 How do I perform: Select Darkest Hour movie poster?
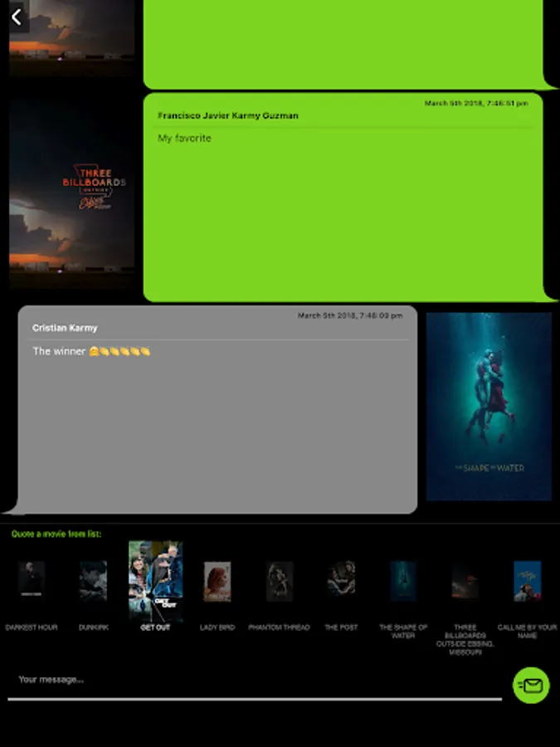tap(32, 581)
